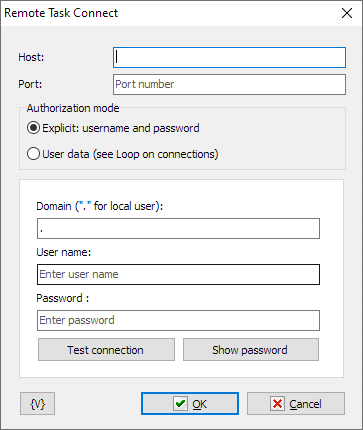Click the "Password :" label
Screen dimensions: 363x430
(x=63, y=298)
